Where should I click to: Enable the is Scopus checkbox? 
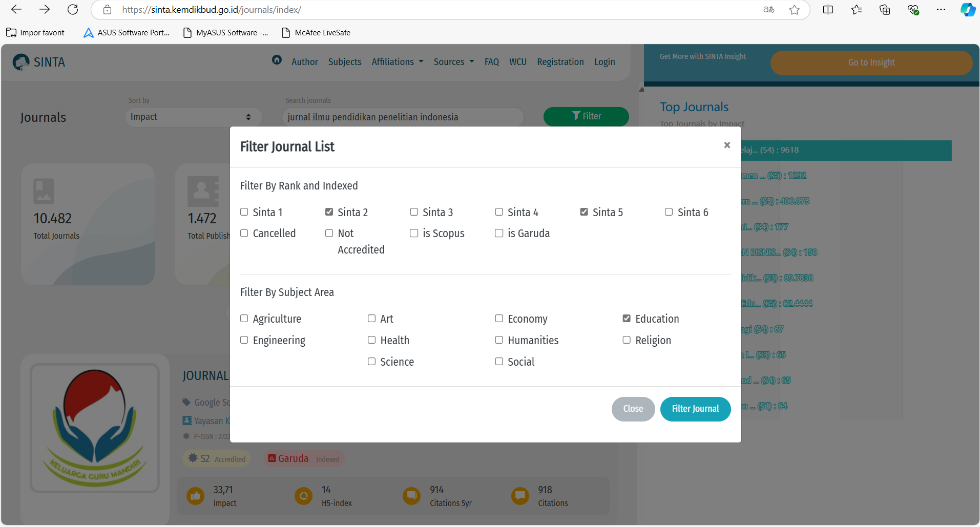(414, 234)
